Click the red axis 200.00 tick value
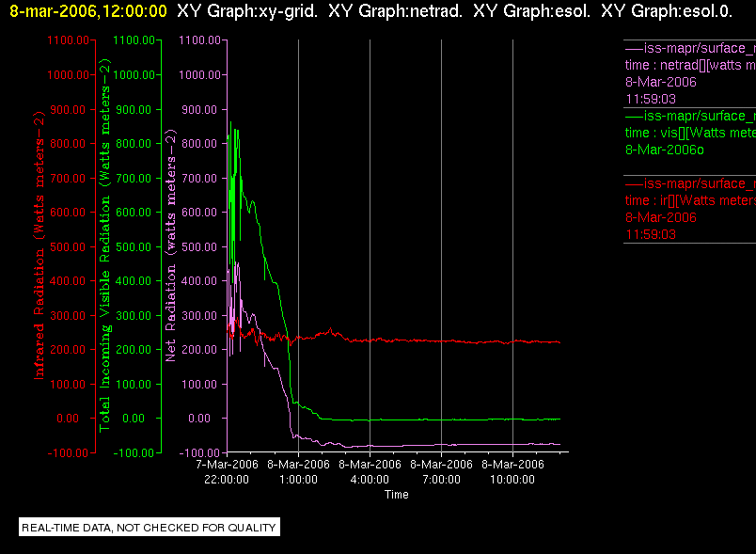This screenshot has width=756, height=554. tap(68, 350)
